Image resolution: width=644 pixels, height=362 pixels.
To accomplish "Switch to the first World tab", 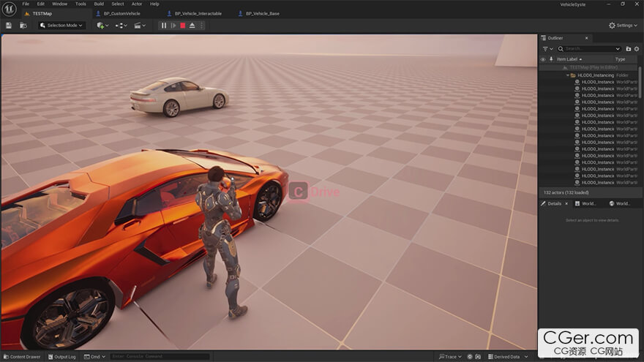I will tap(585, 203).
